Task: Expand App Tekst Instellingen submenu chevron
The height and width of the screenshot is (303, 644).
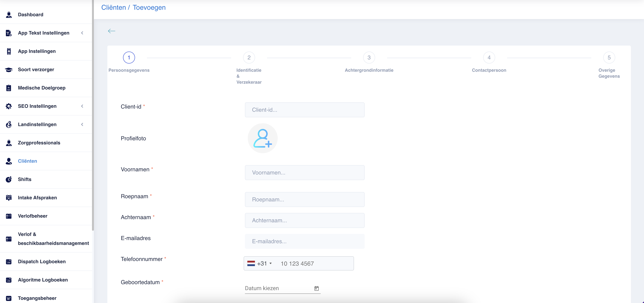Action: [82, 33]
